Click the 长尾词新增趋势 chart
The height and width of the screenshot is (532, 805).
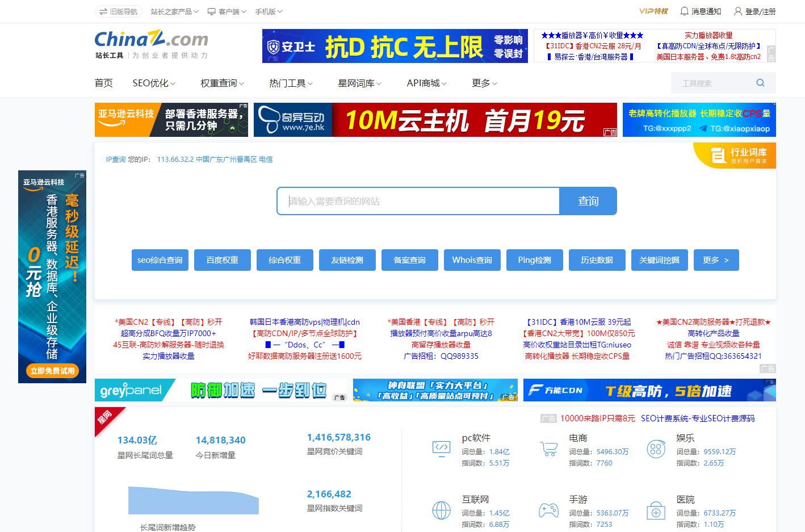click(x=194, y=500)
